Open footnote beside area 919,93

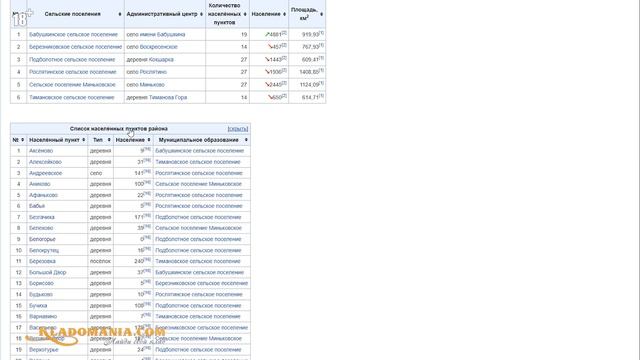coord(321,33)
